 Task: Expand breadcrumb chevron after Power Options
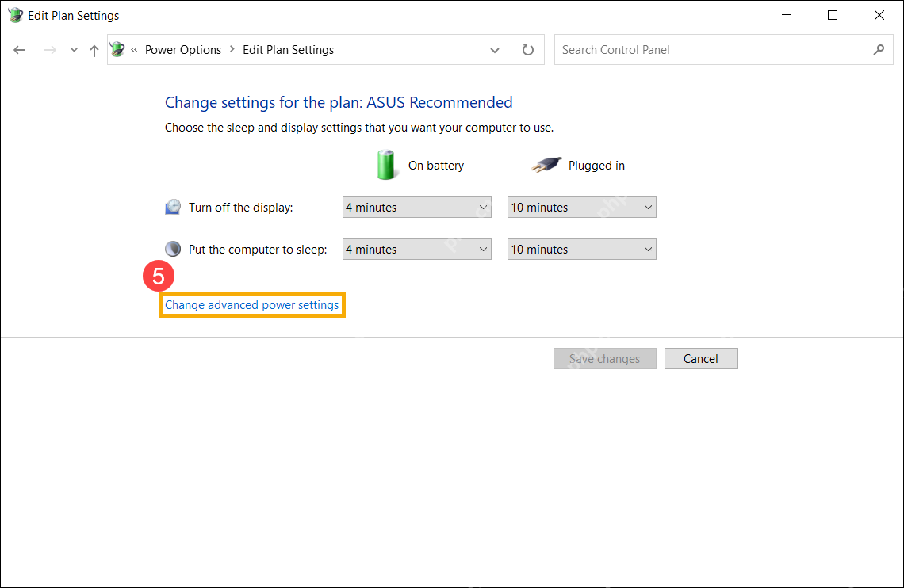[x=232, y=49]
